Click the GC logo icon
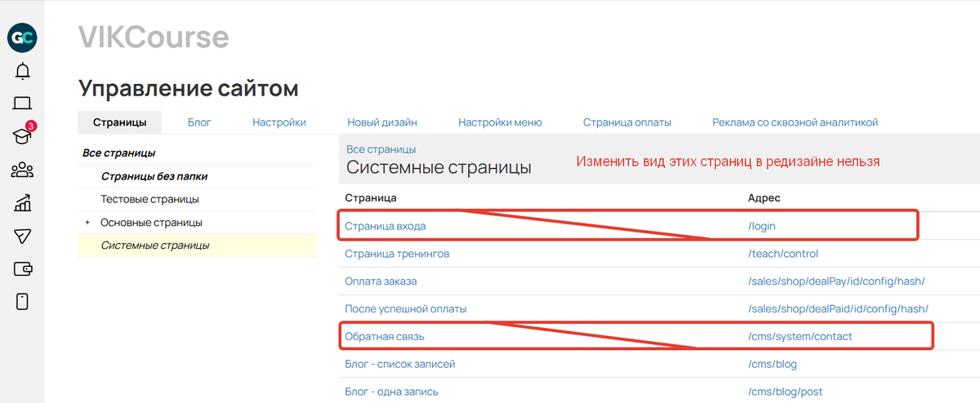This screenshot has width=980, height=403. 22,38
